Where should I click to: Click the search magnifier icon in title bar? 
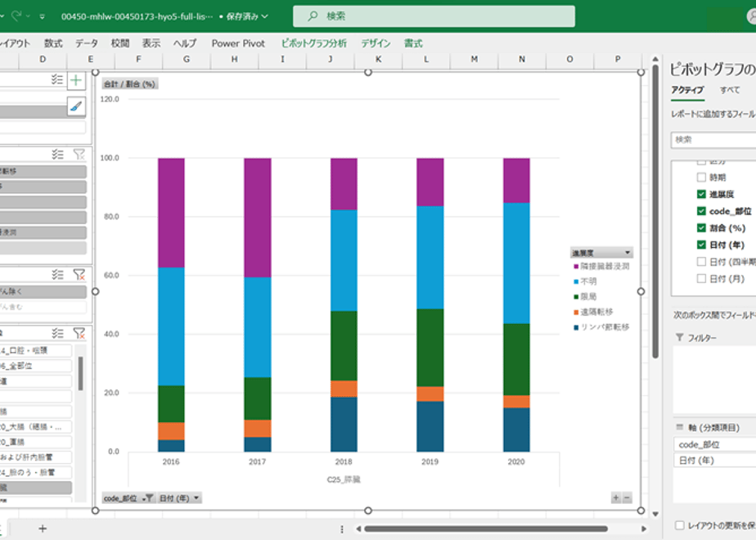[x=313, y=16]
